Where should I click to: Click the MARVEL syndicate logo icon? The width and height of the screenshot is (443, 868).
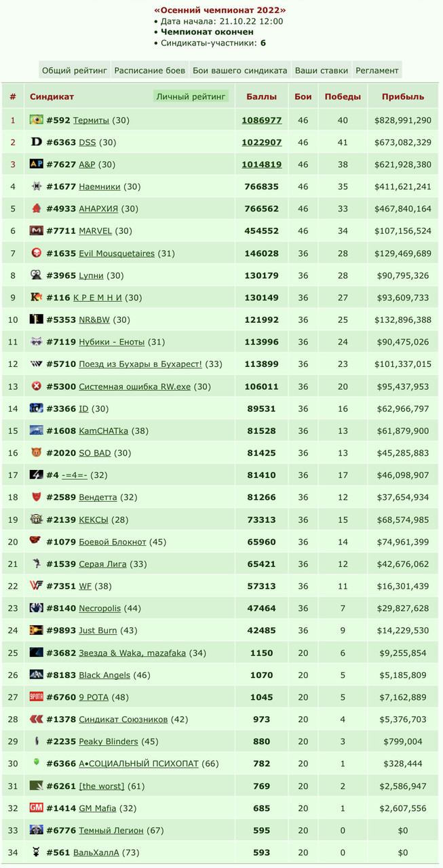37,231
